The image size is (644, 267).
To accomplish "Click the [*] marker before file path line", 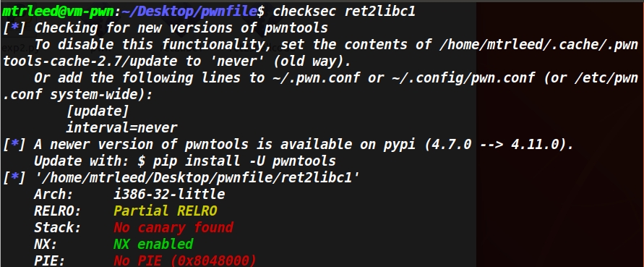I will (14, 178).
